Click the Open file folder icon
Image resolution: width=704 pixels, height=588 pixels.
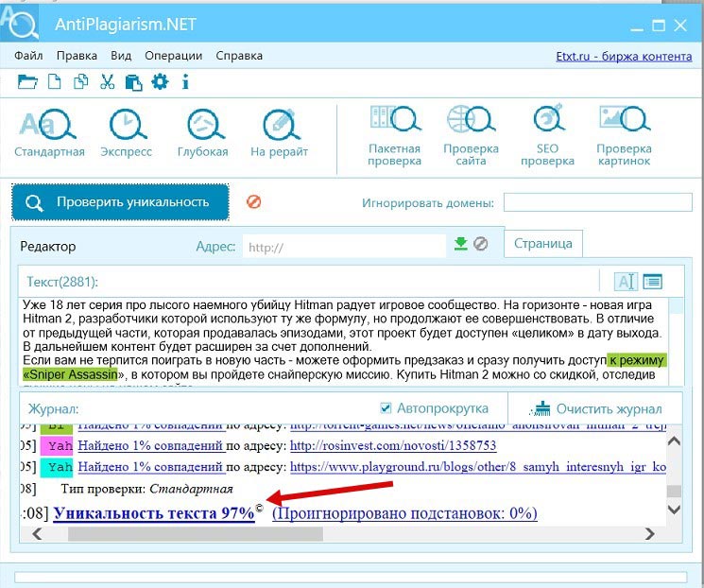tap(27, 82)
